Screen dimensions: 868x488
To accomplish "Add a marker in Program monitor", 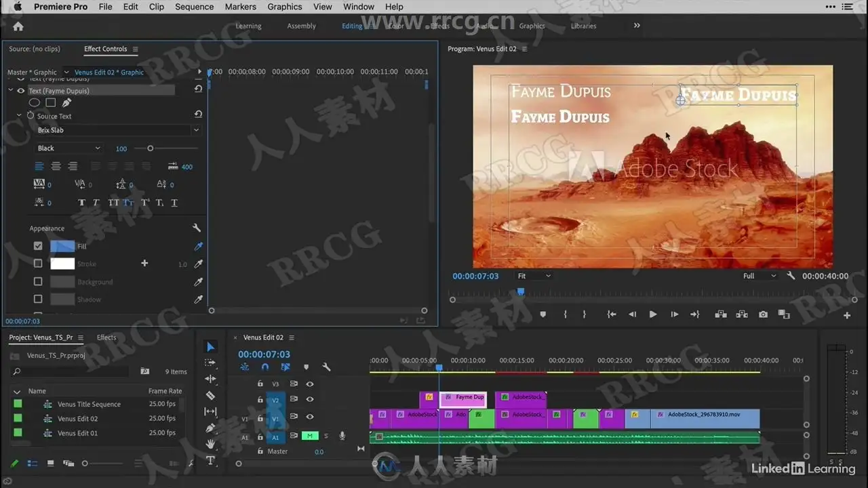I will pos(542,314).
